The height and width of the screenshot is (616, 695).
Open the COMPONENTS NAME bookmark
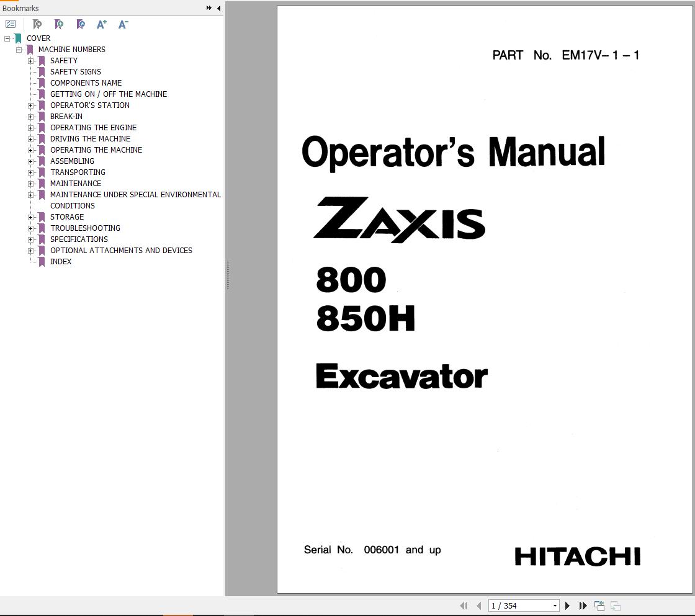click(86, 83)
